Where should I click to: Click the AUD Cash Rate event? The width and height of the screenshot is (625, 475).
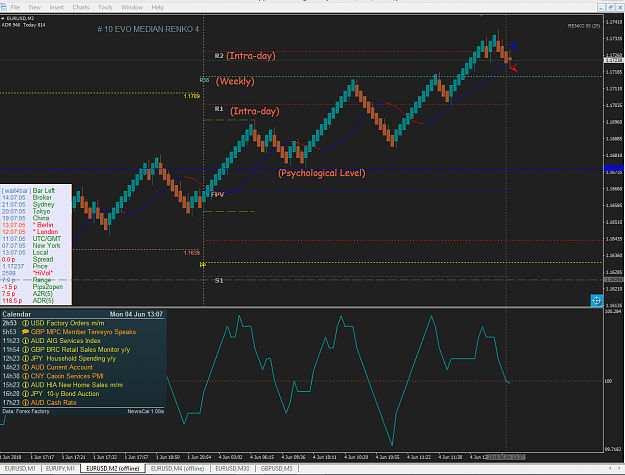[x=53, y=402]
